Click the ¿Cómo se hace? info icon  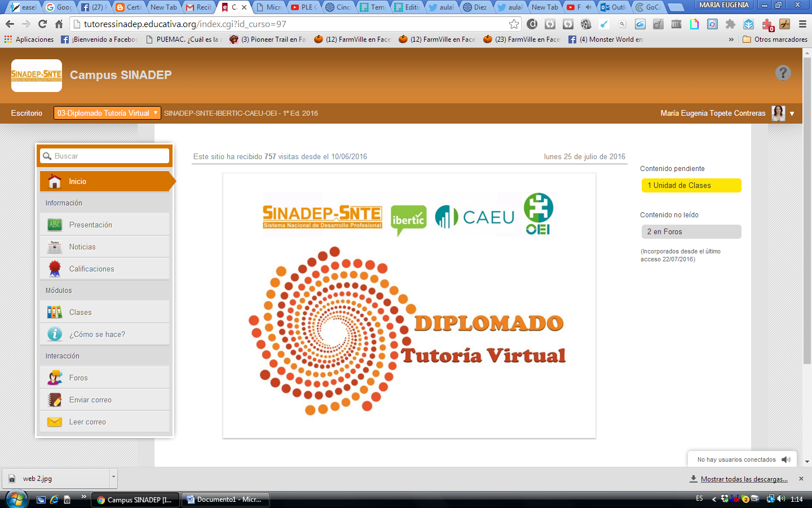coord(55,334)
